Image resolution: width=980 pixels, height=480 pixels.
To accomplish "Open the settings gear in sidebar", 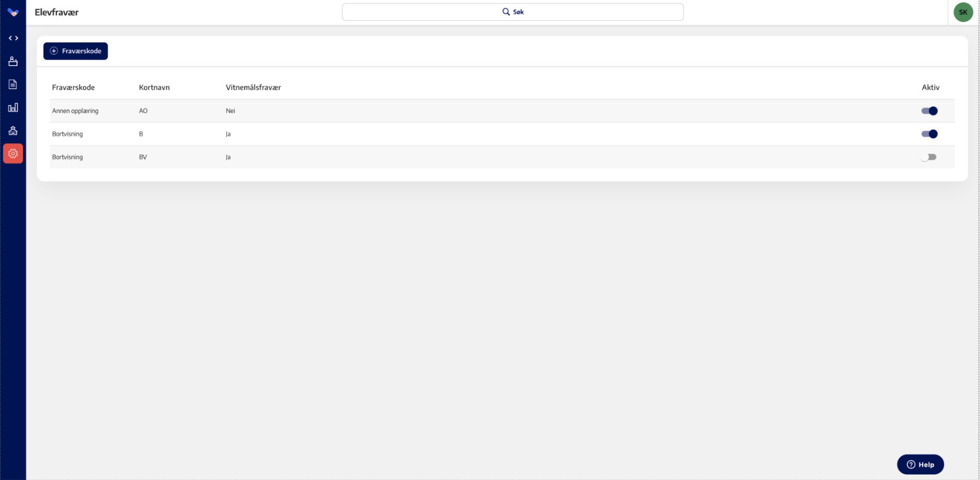I will point(13,154).
